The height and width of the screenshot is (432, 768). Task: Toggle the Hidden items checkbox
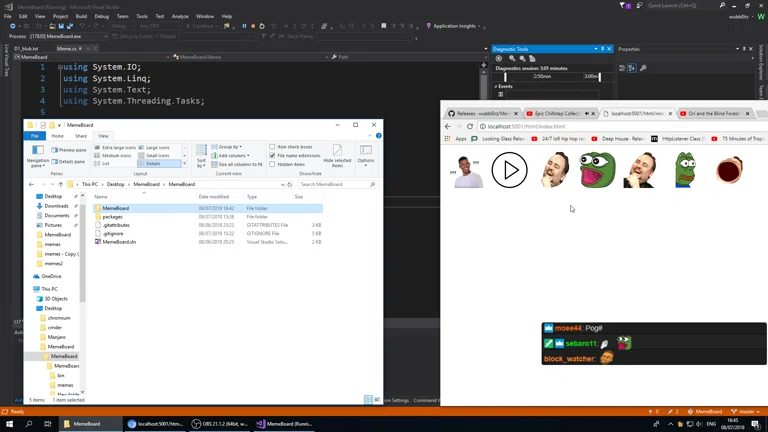(272, 164)
